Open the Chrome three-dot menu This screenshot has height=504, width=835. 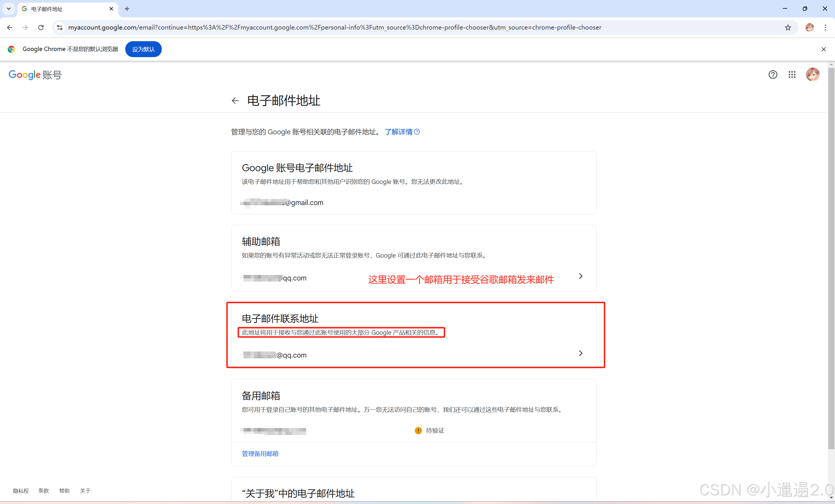pyautogui.click(x=825, y=28)
